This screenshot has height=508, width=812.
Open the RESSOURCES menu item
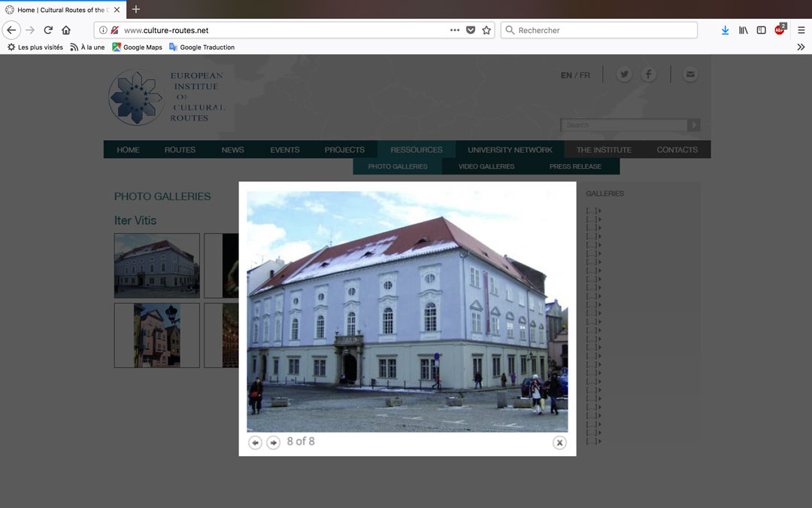(417, 150)
